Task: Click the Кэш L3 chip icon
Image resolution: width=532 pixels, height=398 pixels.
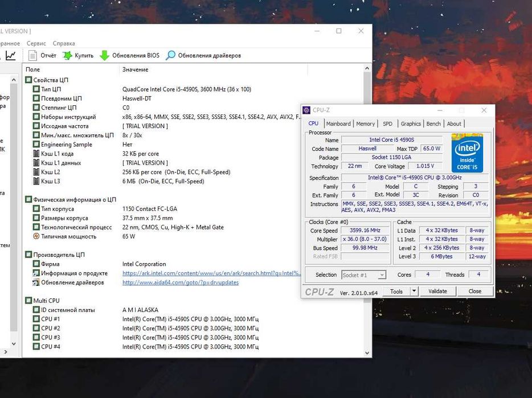Action: click(36, 181)
